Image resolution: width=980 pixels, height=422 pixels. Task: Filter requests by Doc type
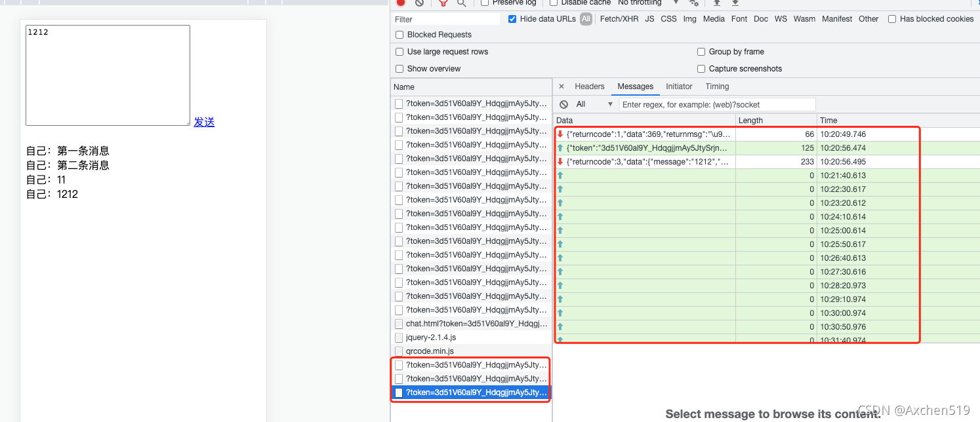point(761,19)
